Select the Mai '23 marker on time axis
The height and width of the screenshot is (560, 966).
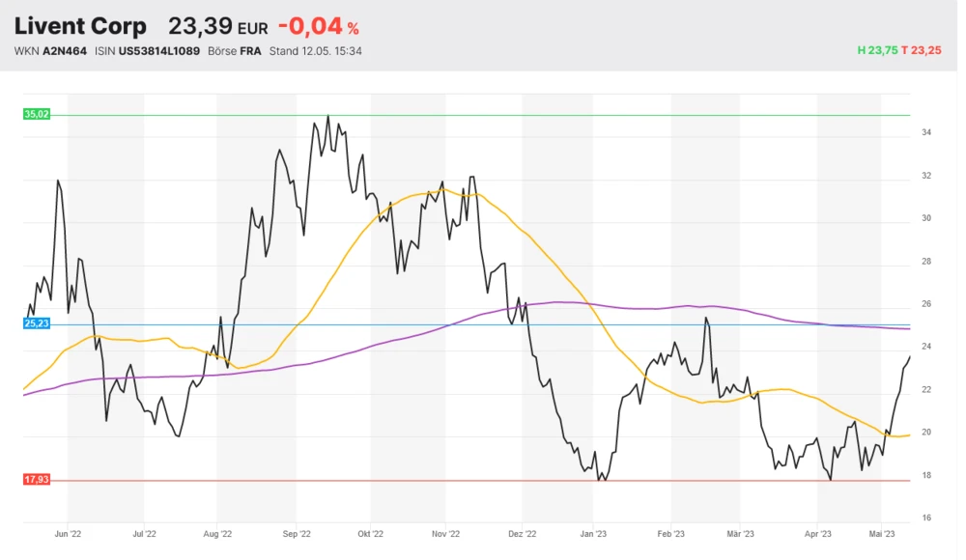[x=882, y=532]
